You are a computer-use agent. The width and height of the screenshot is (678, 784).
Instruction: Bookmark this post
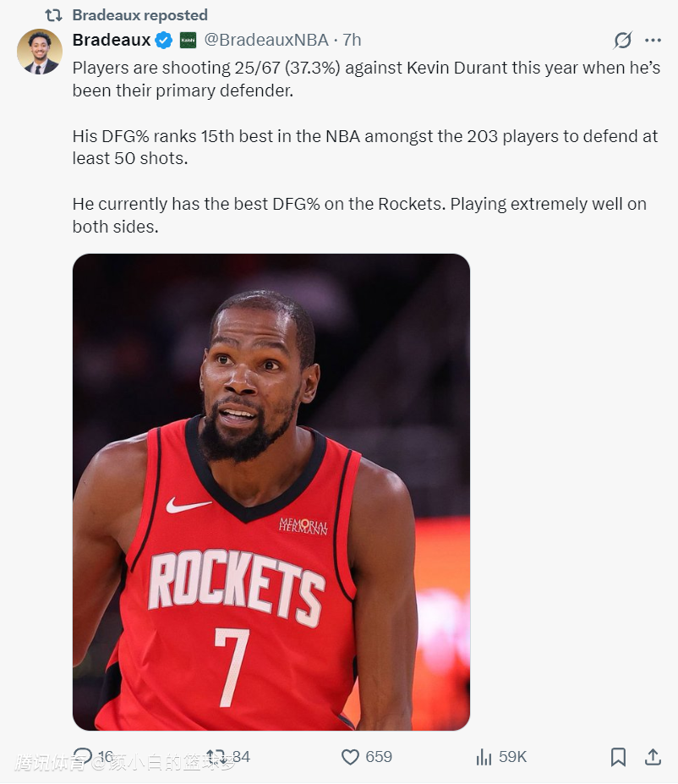(x=618, y=757)
